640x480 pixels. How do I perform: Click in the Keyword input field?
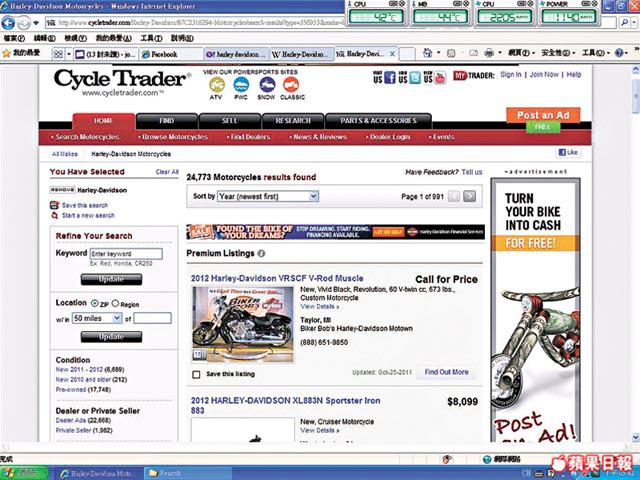coord(126,254)
